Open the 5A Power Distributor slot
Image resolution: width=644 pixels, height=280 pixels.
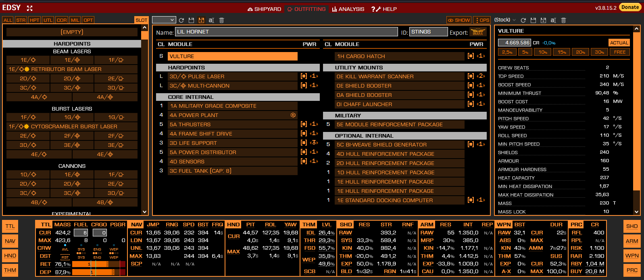(233, 153)
